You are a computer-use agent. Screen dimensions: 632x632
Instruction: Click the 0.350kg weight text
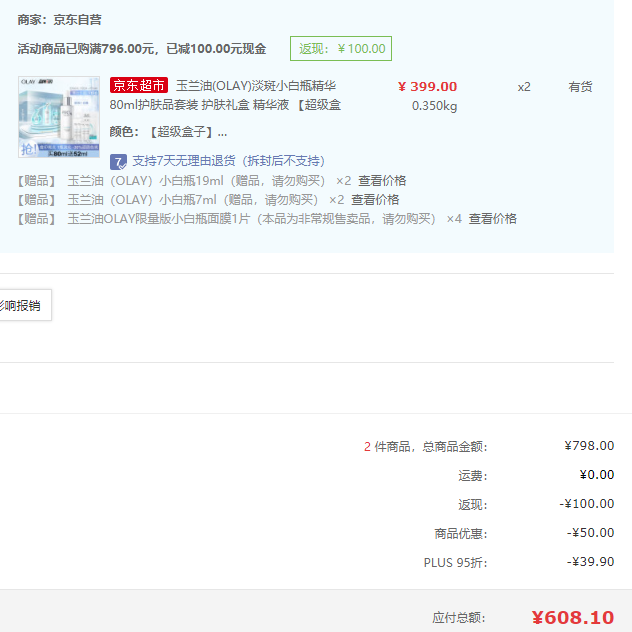434,106
